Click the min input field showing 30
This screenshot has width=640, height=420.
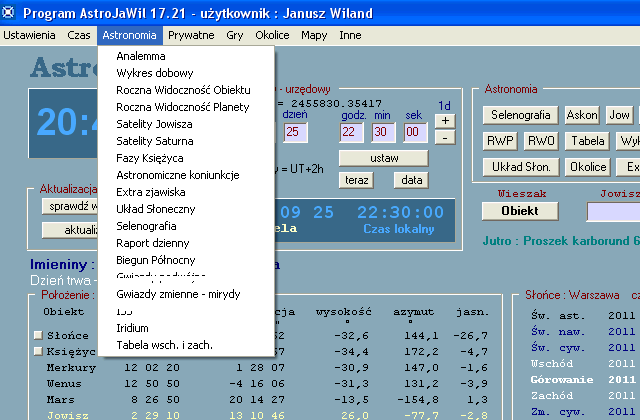[383, 132]
